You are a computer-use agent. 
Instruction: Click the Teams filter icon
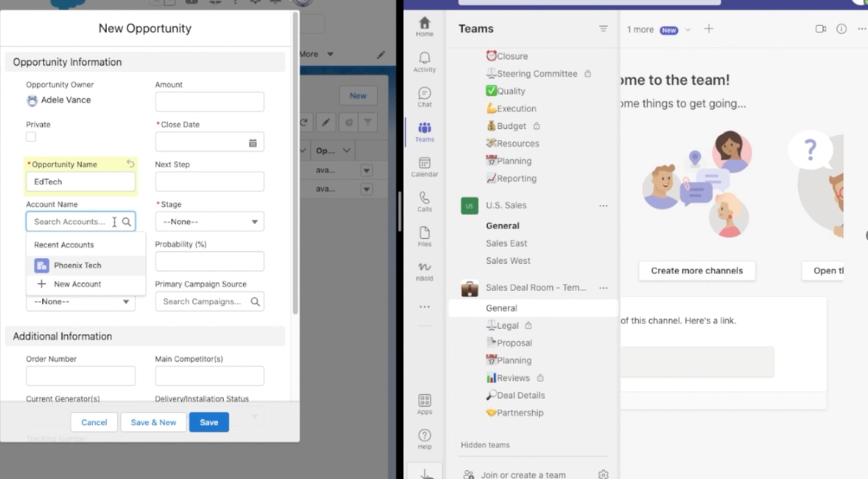tap(603, 29)
